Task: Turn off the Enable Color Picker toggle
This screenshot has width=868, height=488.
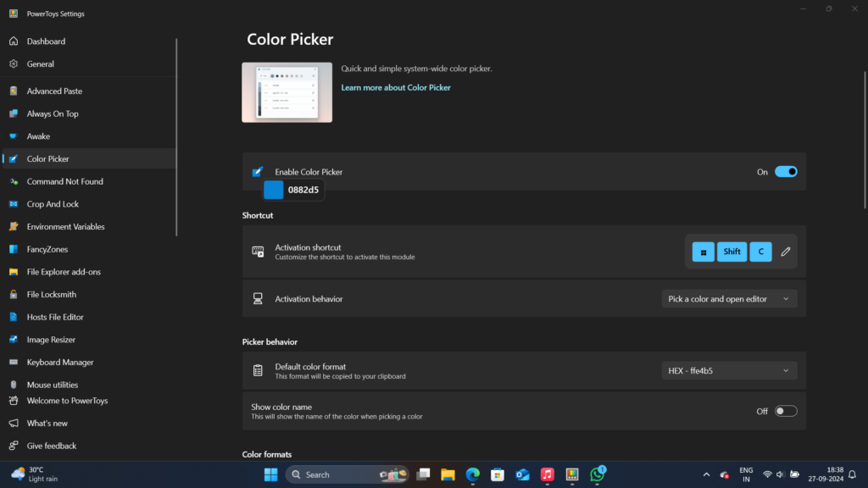Action: point(786,172)
